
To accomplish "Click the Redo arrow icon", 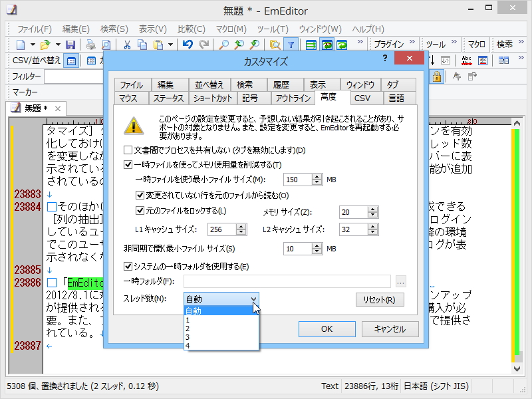I will 203,45.
